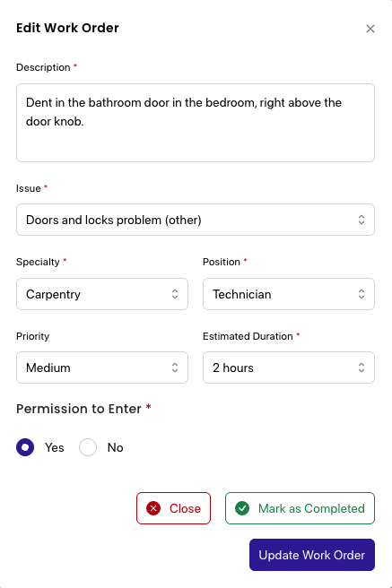Click the up-down arrows in Estimated Duration field
392x588 pixels.
click(362, 367)
